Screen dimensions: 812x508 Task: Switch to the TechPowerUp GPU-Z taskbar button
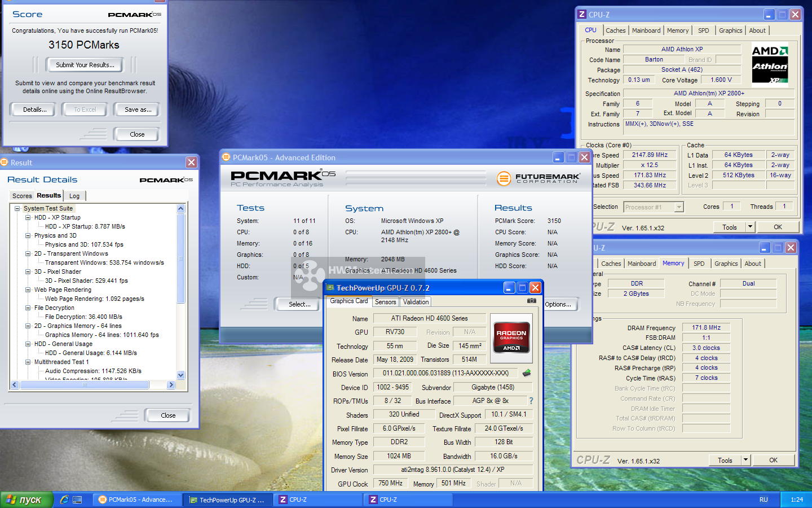click(x=228, y=500)
